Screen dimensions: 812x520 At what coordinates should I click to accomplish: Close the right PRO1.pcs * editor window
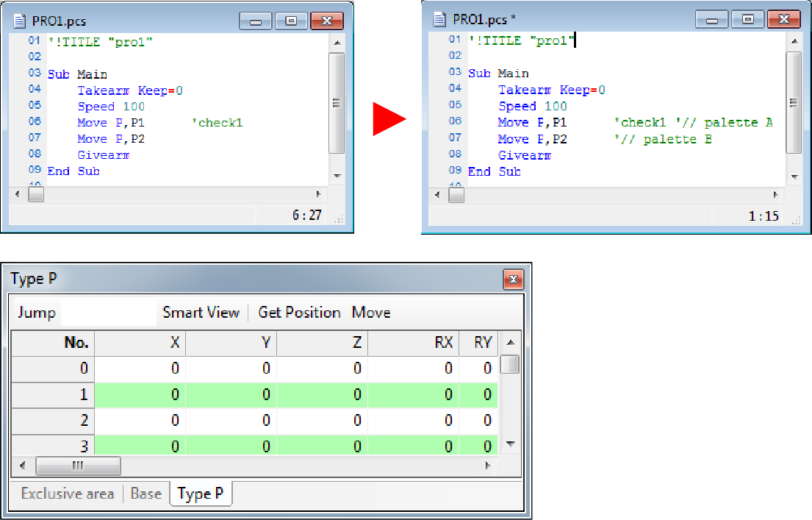click(783, 20)
